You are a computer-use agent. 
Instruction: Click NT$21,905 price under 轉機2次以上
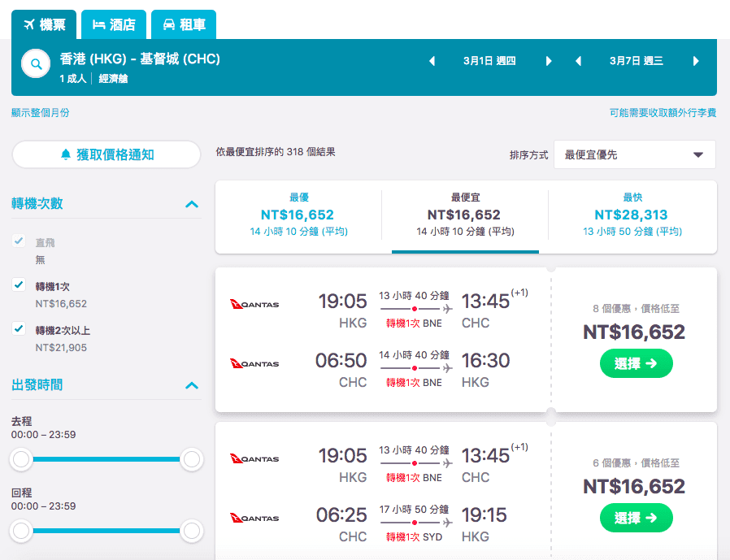61,348
